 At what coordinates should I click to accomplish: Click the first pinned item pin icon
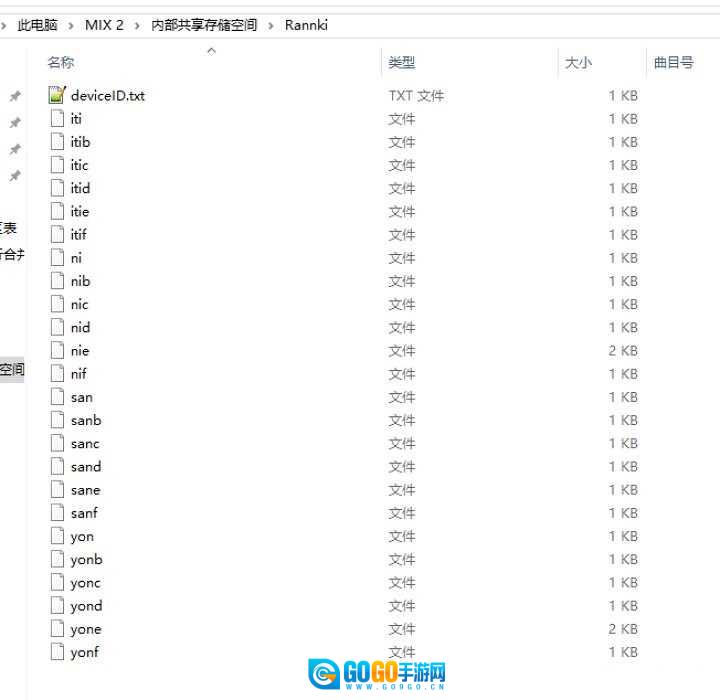(x=15, y=97)
